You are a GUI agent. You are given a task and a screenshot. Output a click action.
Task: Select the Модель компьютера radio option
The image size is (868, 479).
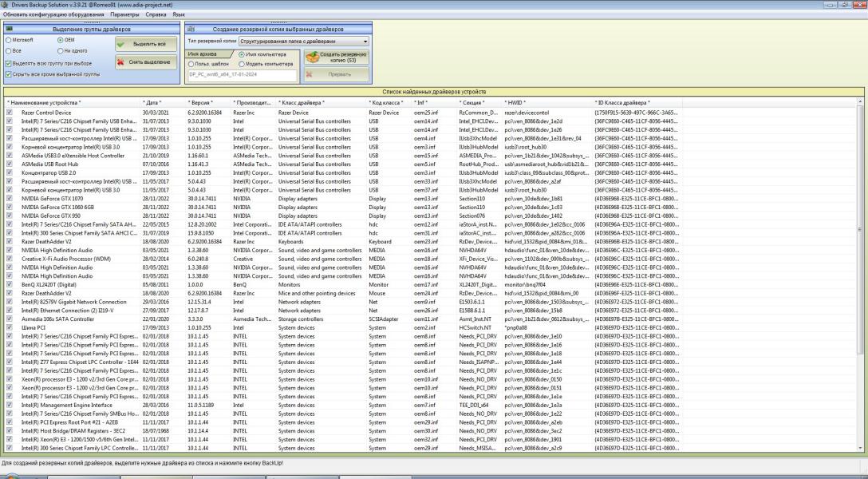pos(266,64)
